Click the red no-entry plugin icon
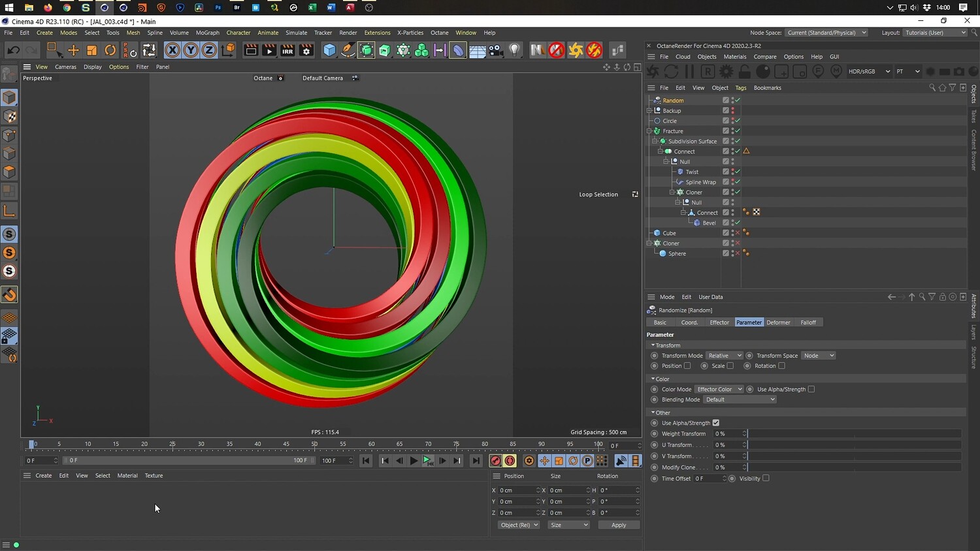The image size is (980, 551). pyautogui.click(x=556, y=50)
